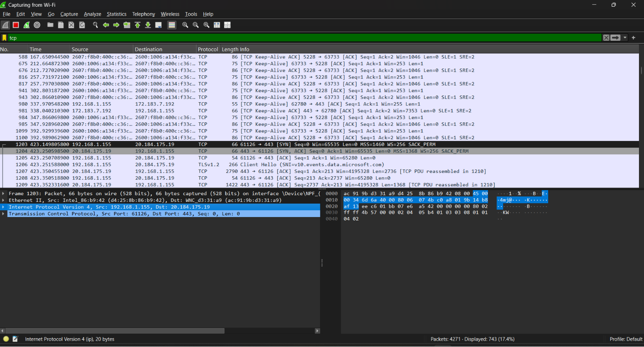Click hex offset 0020 row bytes
The width and height of the screenshot is (644, 347).
(416, 207)
